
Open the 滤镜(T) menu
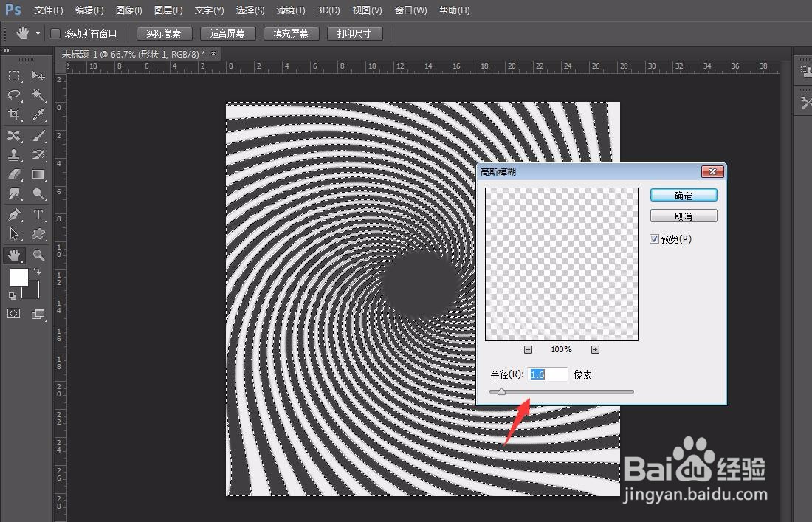point(291,10)
